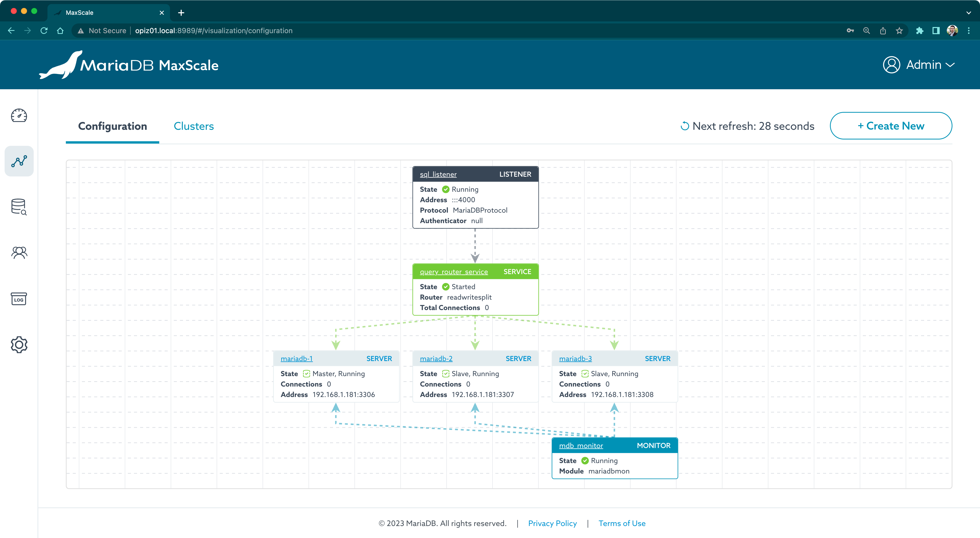The width and height of the screenshot is (980, 538).
Task: Click the browser address bar URL
Action: click(x=213, y=31)
